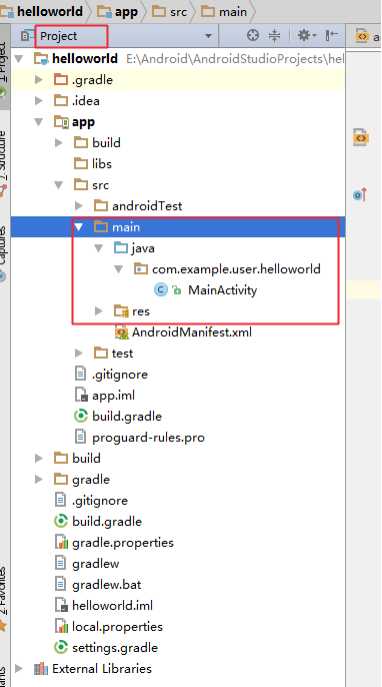Select .gitignore under app module
Screen dimensions: 382x687
(120, 374)
